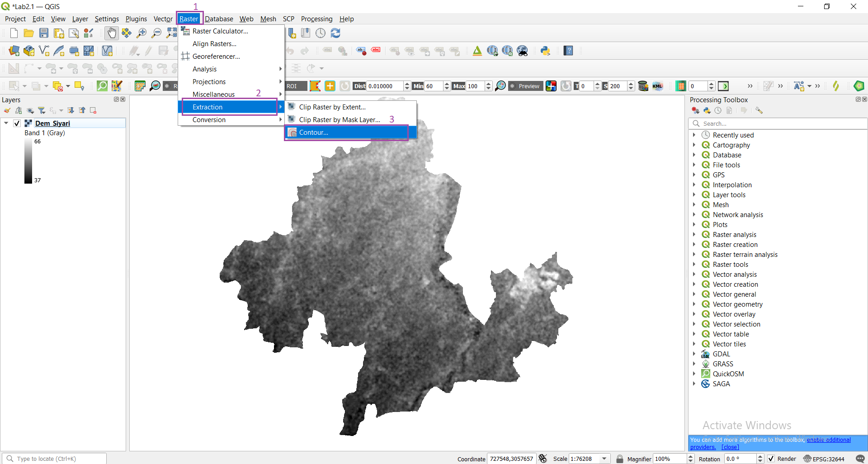Uncheck the Render checkbox in status bar
The width and height of the screenshot is (868, 464).
tap(771, 458)
